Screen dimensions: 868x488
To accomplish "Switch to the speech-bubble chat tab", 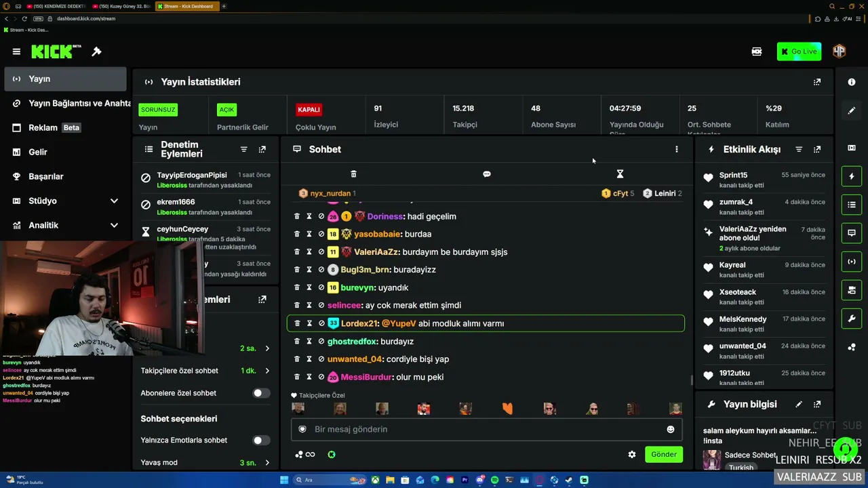I will click(486, 174).
